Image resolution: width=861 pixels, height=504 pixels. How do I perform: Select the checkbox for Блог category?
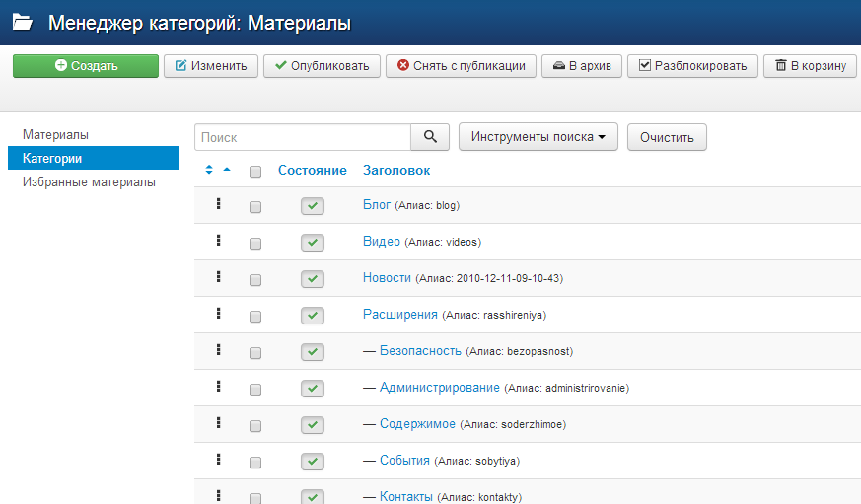click(255, 207)
